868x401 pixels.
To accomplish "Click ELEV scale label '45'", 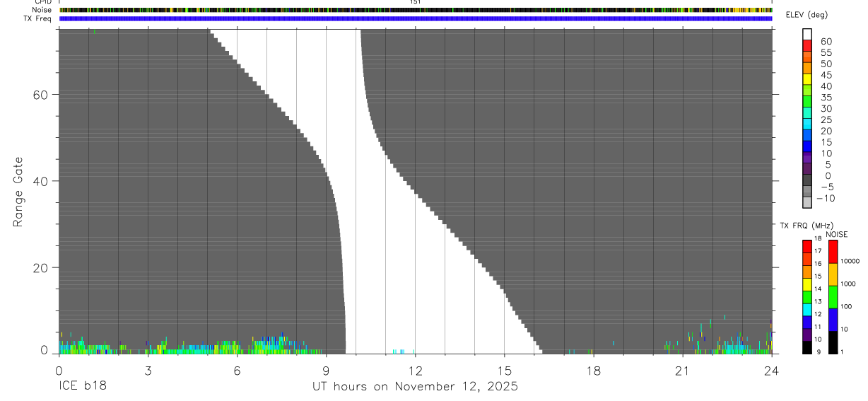I will coord(826,75).
